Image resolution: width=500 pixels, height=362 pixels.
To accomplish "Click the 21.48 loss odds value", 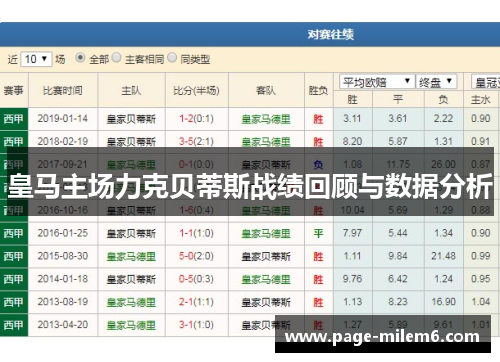I will pyautogui.click(x=443, y=256).
